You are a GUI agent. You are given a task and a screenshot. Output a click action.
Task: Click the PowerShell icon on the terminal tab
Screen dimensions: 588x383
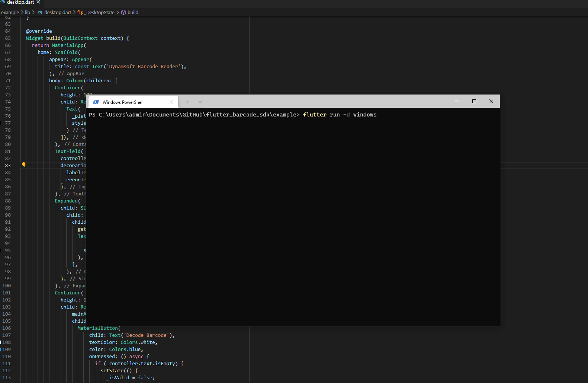[96, 102]
